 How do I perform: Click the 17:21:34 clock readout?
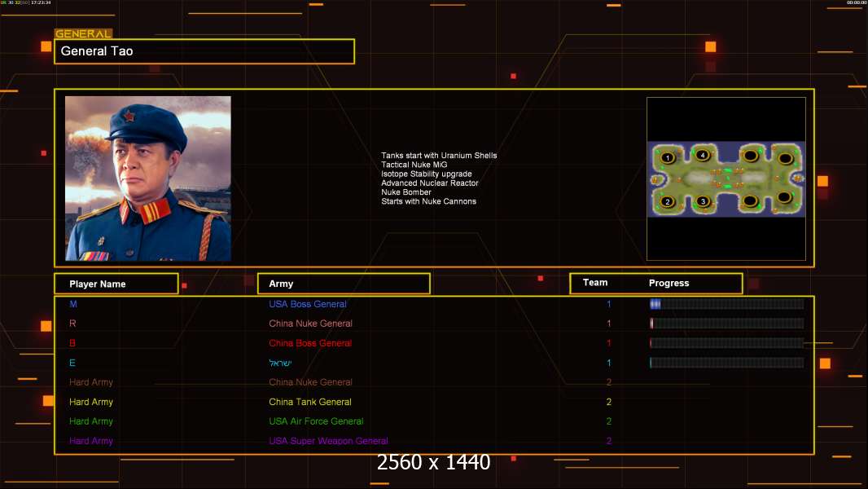(41, 2)
